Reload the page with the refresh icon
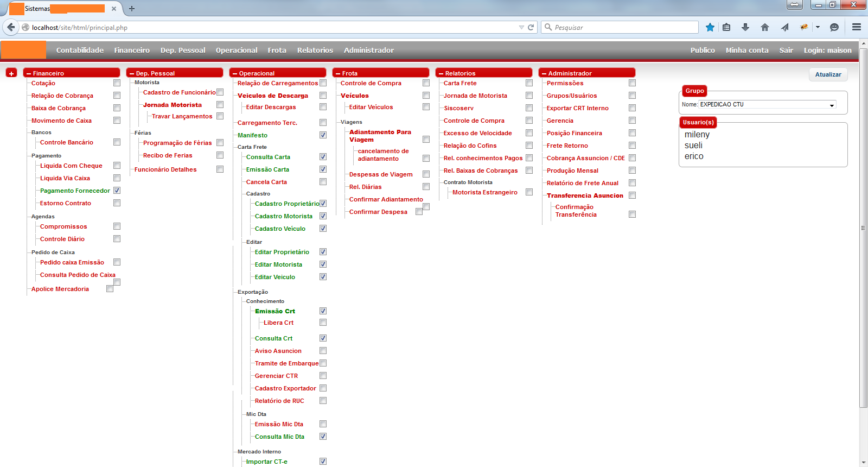The height and width of the screenshot is (467, 868). click(531, 27)
